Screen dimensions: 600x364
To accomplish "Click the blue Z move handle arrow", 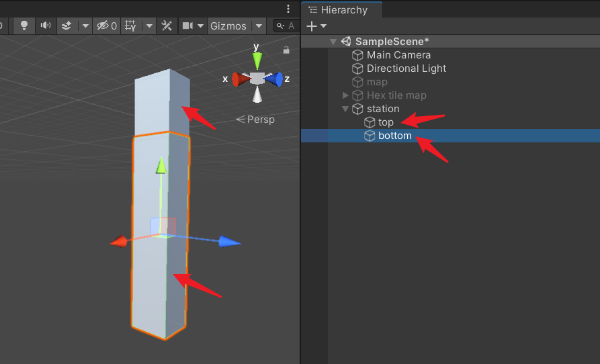I will coord(230,242).
